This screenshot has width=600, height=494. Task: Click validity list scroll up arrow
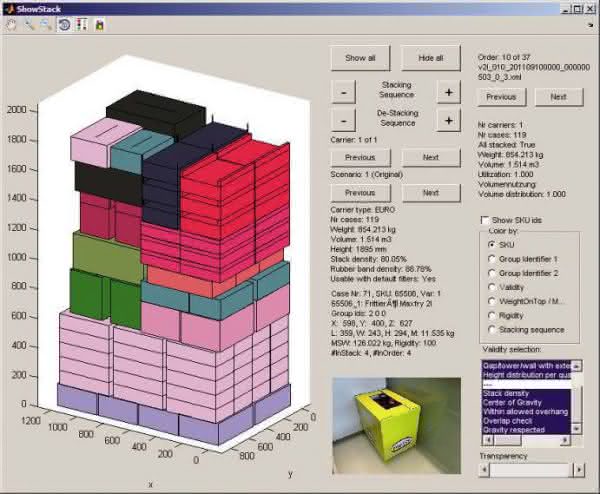tap(577, 366)
